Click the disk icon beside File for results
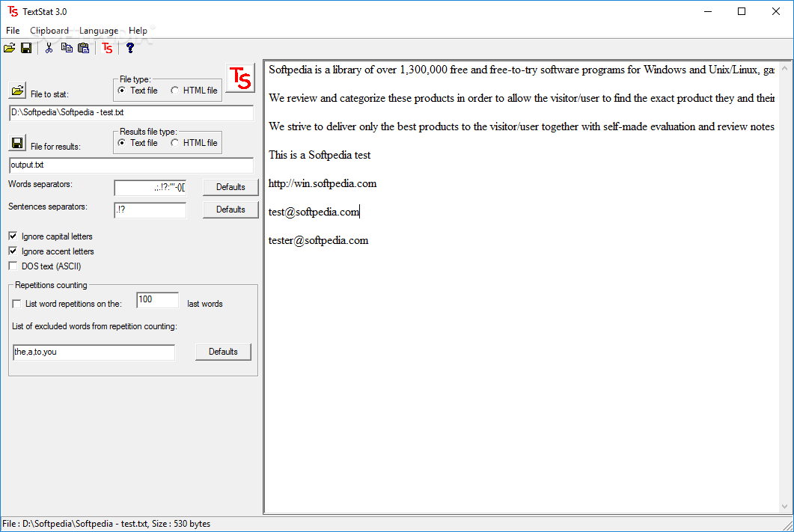794x532 pixels. [17, 143]
